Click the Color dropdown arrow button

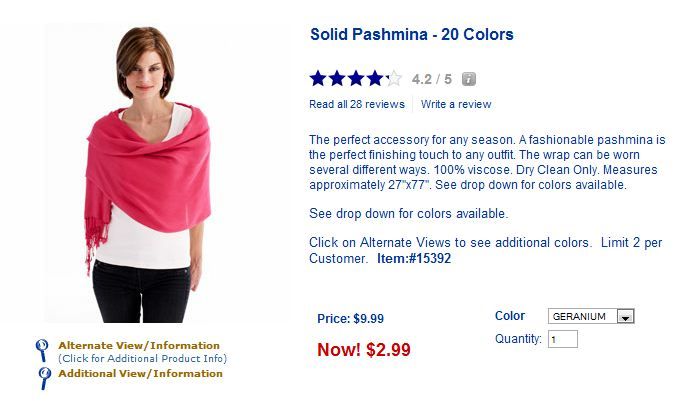(626, 317)
